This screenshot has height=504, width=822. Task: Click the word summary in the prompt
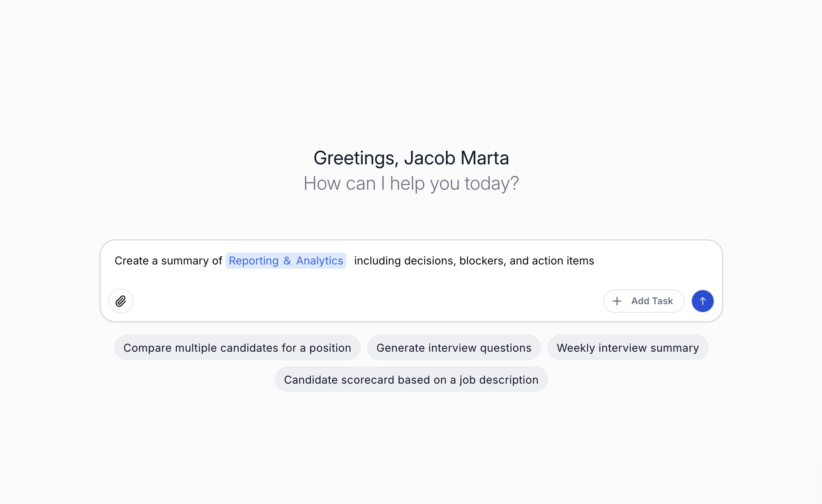185,261
